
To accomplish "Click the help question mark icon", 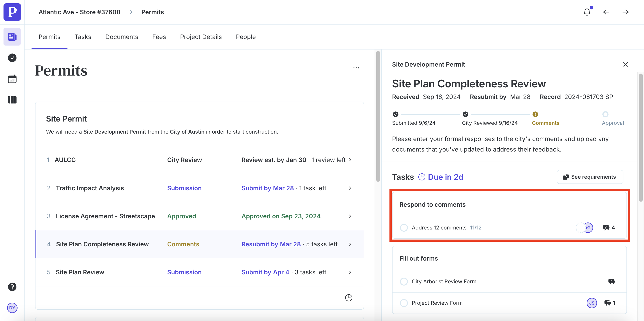I will 12,287.
